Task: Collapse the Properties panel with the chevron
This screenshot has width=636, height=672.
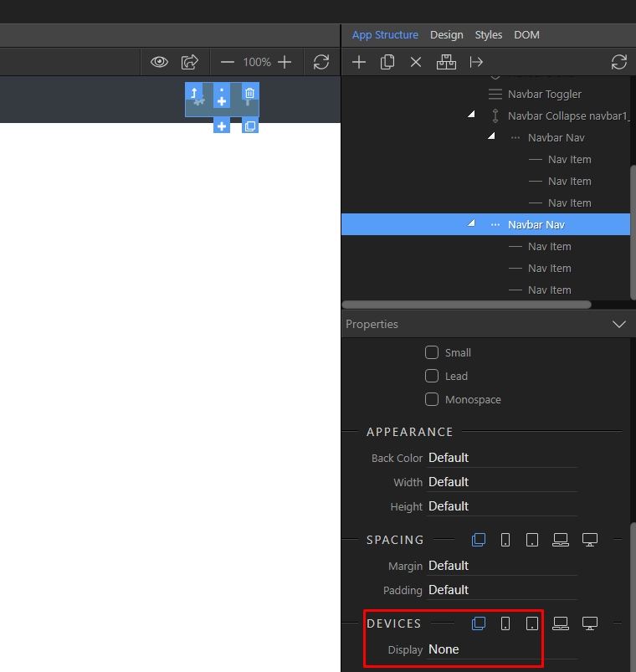Action: (x=619, y=325)
